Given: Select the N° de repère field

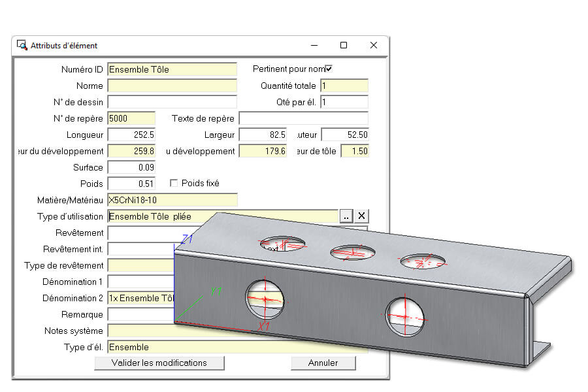Looking at the screenshot, I should (x=131, y=118).
